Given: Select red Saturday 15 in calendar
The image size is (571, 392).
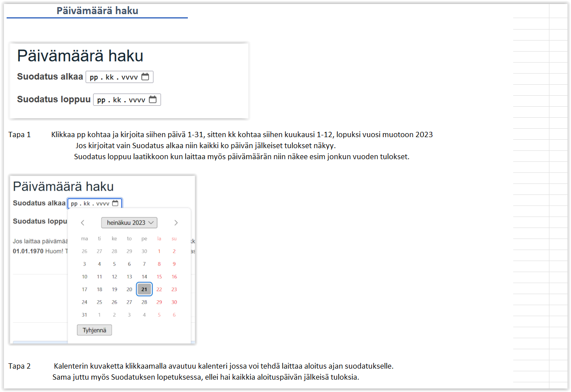Looking at the screenshot, I should pyautogui.click(x=159, y=277).
